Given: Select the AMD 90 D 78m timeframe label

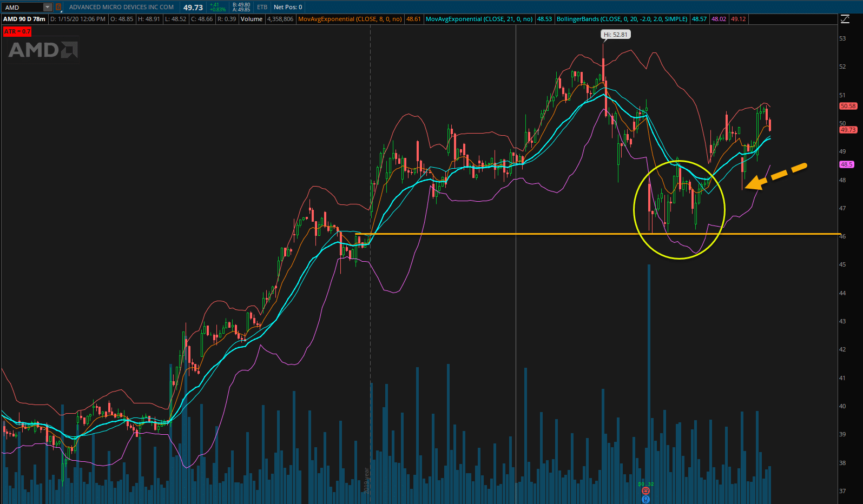Looking at the screenshot, I should point(24,19).
